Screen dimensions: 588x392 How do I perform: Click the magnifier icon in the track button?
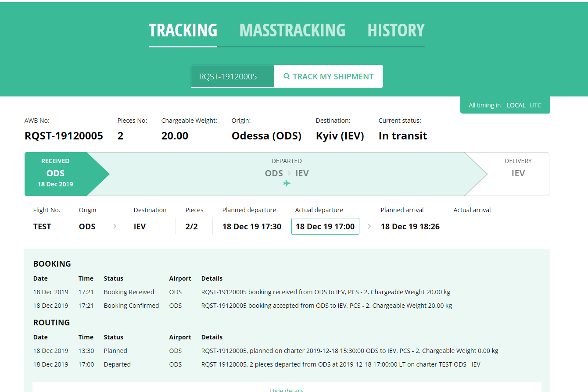pyautogui.click(x=287, y=76)
